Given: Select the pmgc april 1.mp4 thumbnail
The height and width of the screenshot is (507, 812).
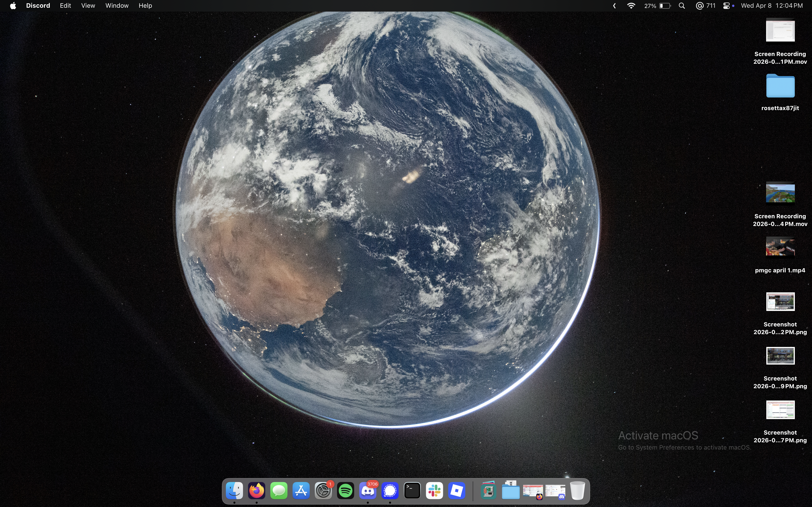Looking at the screenshot, I should [780, 247].
